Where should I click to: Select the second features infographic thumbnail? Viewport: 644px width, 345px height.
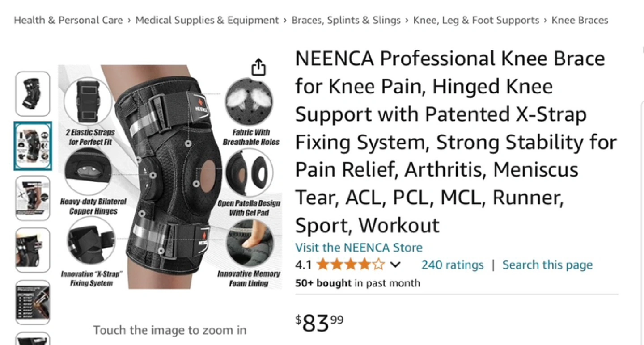[x=33, y=146]
